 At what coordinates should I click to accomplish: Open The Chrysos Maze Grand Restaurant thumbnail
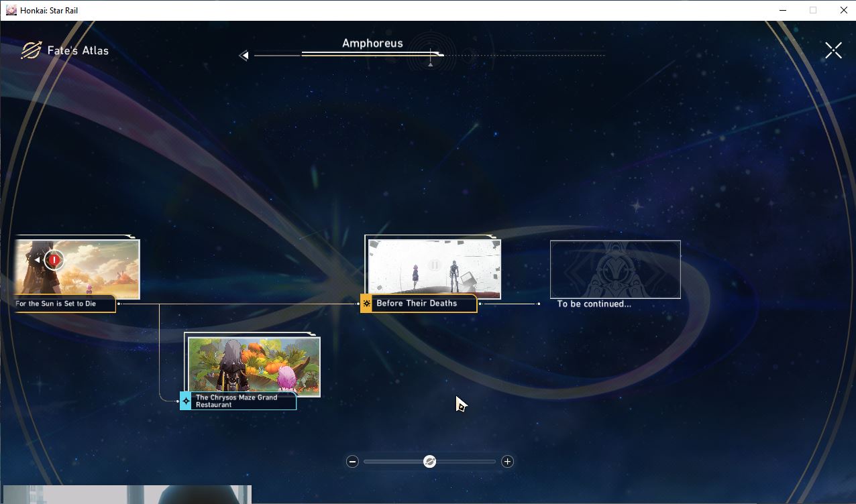(254, 367)
